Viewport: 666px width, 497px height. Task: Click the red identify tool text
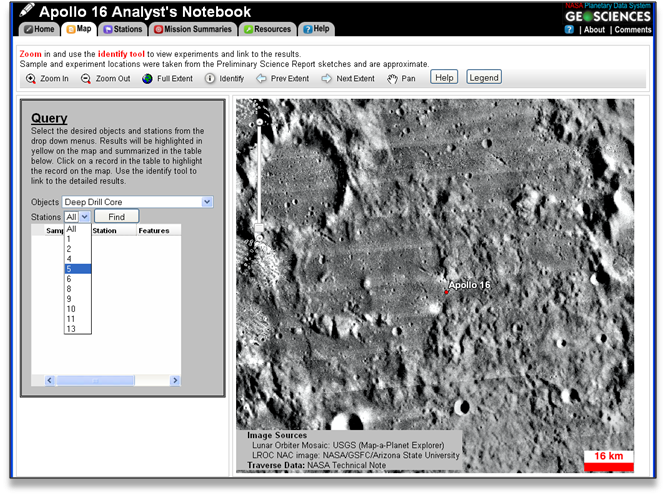tap(121, 54)
